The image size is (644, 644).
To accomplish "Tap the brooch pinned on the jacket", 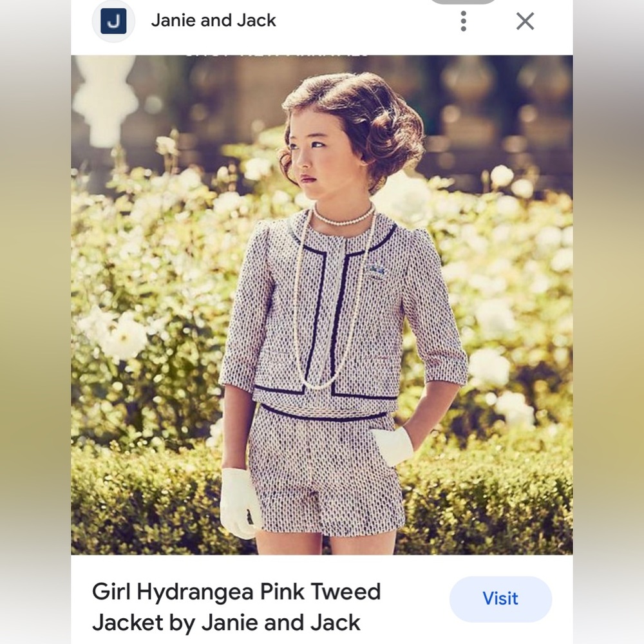I will pos(376,269).
